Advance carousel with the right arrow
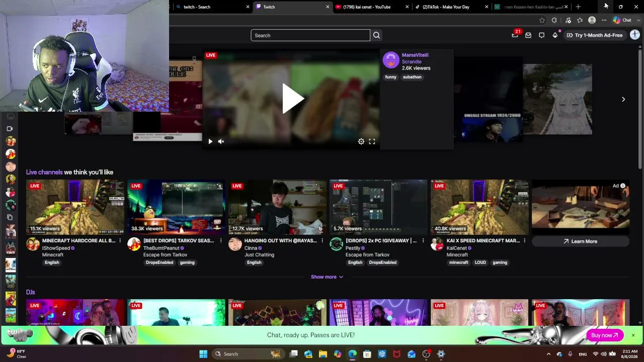The image size is (644, 362). (623, 100)
